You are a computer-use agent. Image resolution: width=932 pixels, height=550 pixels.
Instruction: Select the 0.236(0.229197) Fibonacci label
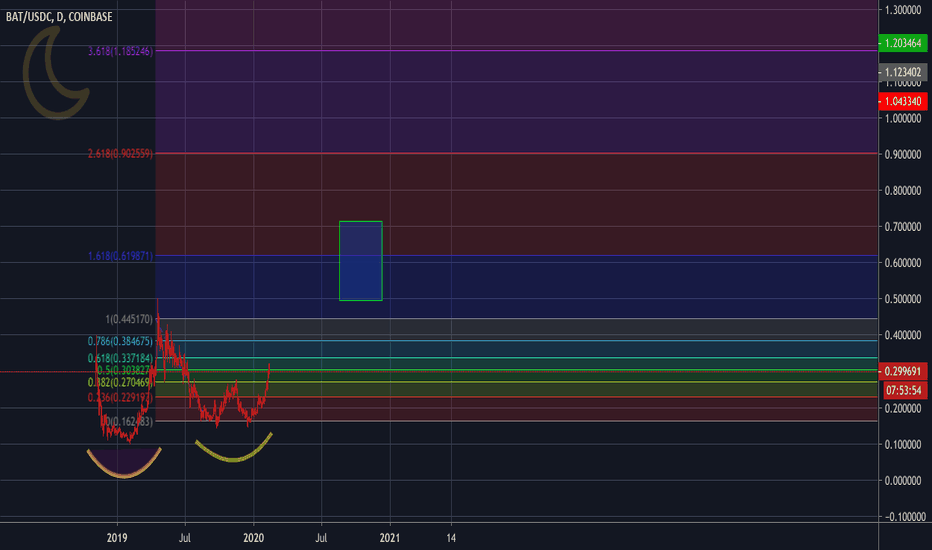(120, 397)
